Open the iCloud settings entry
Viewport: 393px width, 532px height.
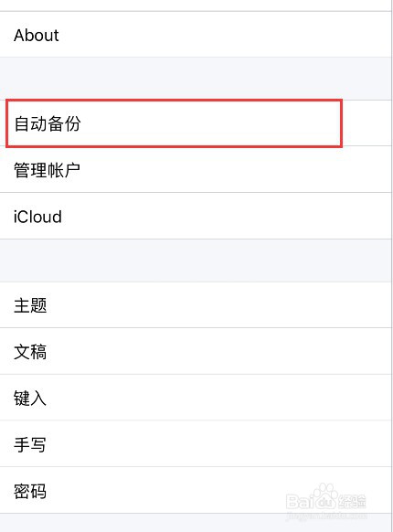pyautogui.click(x=196, y=216)
